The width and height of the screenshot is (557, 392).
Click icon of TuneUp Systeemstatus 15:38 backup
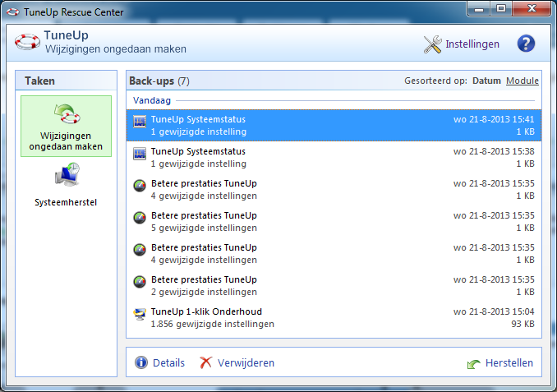[140, 154]
